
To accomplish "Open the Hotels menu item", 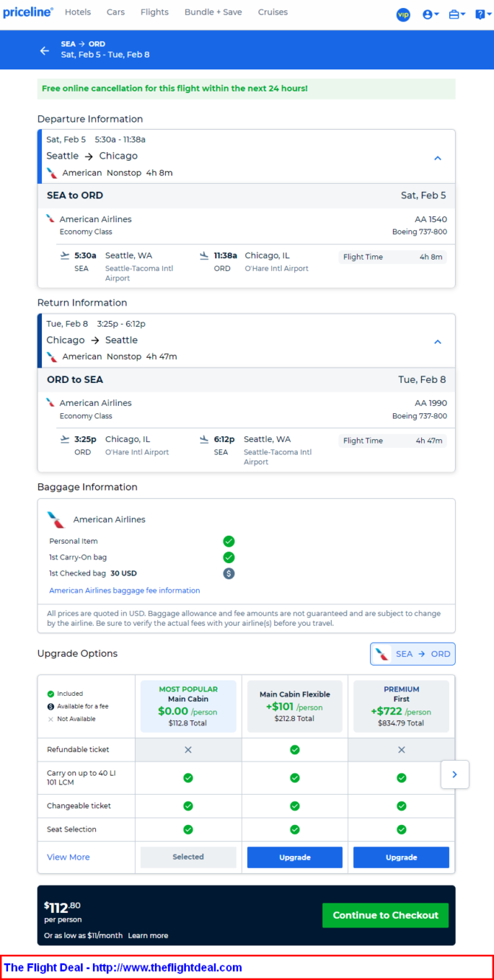I will pos(77,13).
